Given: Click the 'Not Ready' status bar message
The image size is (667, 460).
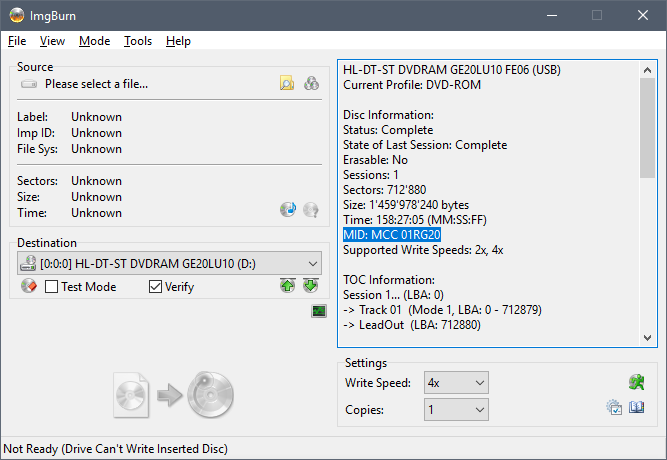Looking at the screenshot, I should coord(115,449).
